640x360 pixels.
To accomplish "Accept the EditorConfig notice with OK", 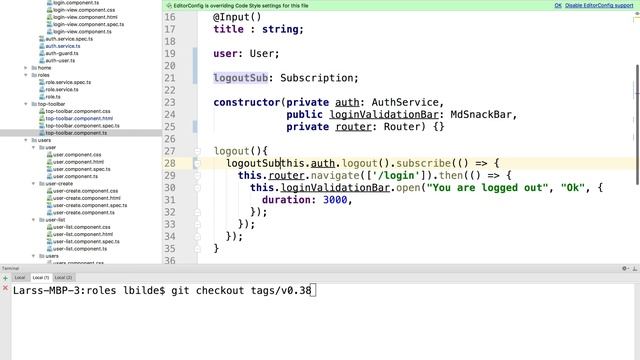I will click(x=558, y=6).
